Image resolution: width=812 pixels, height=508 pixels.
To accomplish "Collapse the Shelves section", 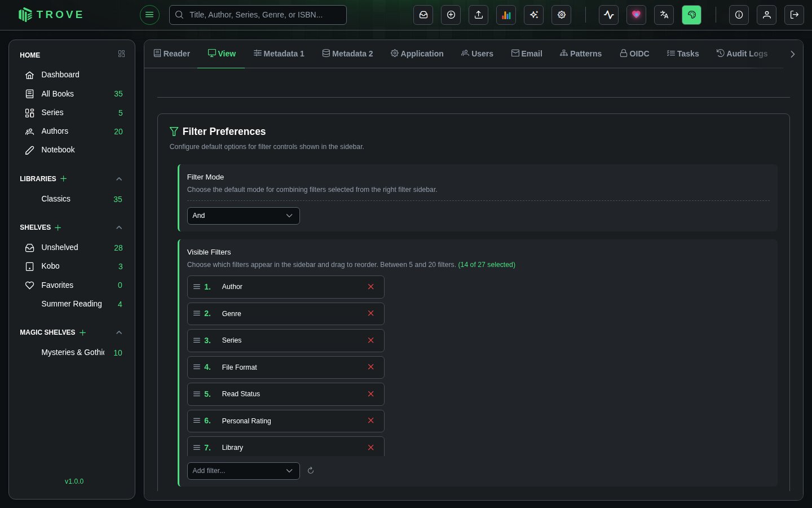I will [119, 227].
